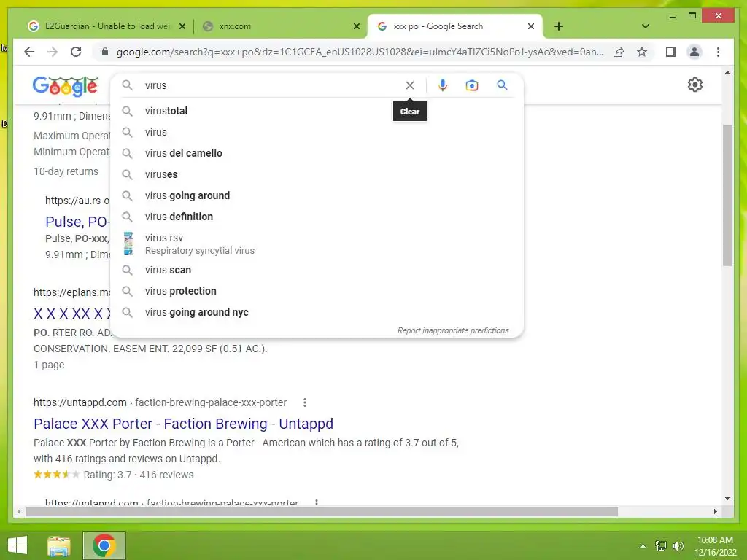Open Google settings gear
Viewport: 747px width, 560px height.
tap(695, 85)
